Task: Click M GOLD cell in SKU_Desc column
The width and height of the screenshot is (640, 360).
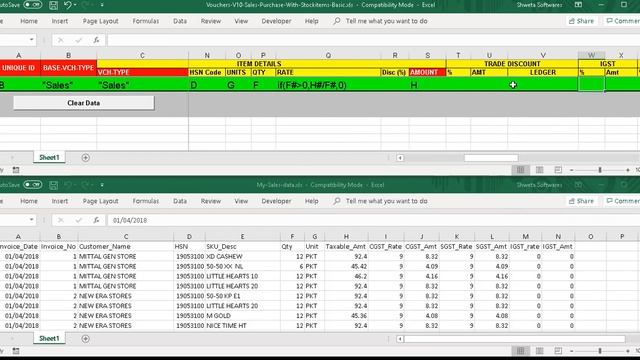Action: [242, 316]
